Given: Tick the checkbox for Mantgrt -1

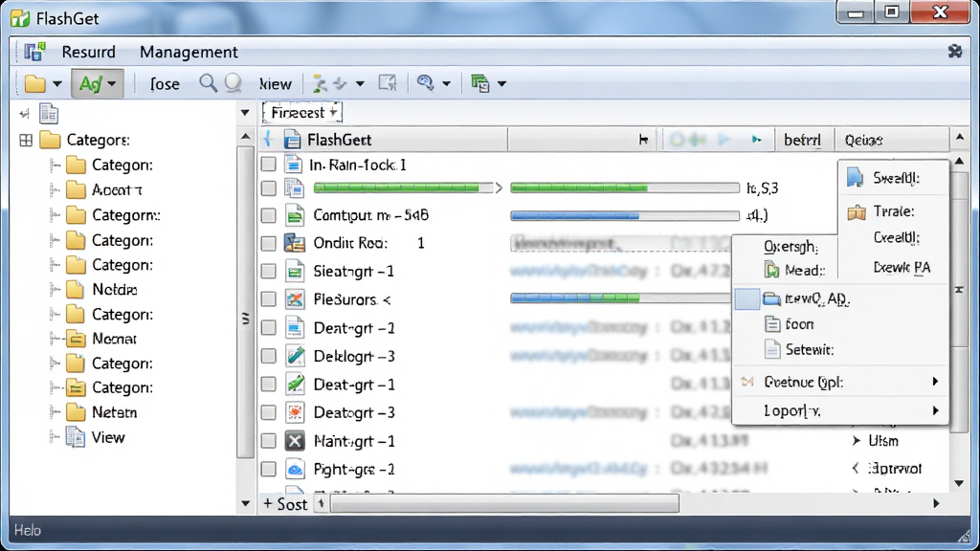Looking at the screenshot, I should (x=268, y=441).
